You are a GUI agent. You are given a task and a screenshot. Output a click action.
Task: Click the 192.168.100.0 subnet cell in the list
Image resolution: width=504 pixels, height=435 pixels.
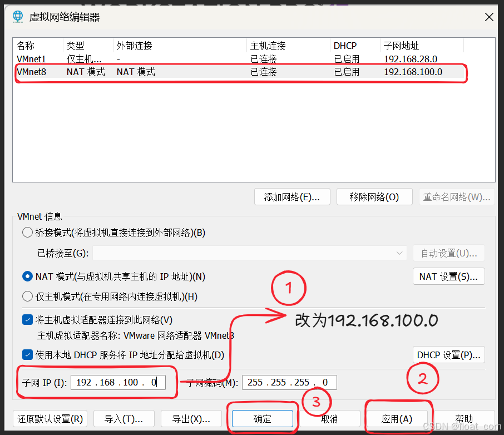pos(413,72)
